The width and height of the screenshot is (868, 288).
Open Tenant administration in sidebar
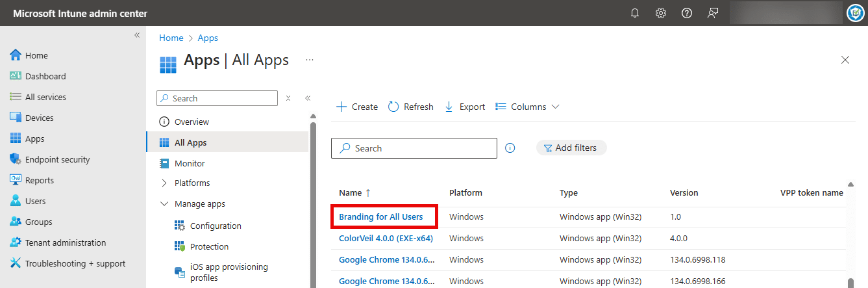[65, 242]
